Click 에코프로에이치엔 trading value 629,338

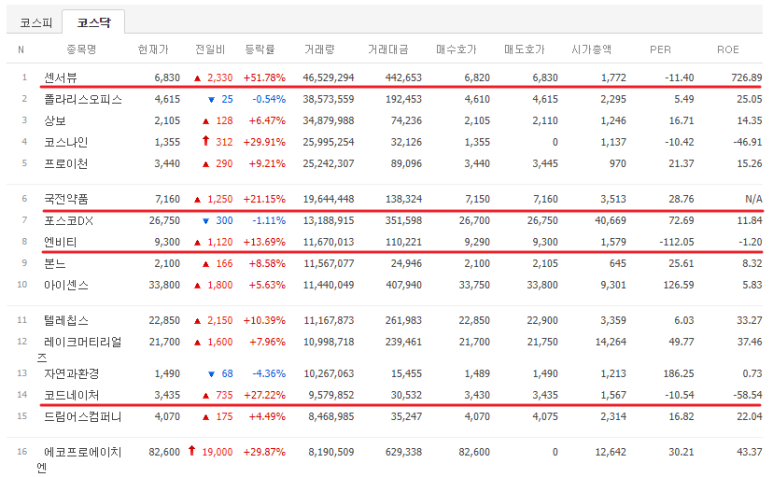pos(403,452)
